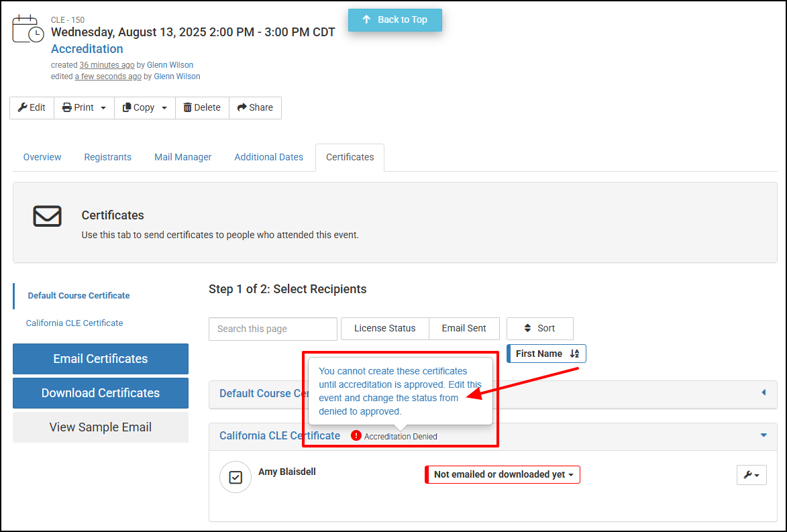Click 'Step 1 of 2: Select Recipients' heading
The image size is (787, 532).
coord(288,289)
